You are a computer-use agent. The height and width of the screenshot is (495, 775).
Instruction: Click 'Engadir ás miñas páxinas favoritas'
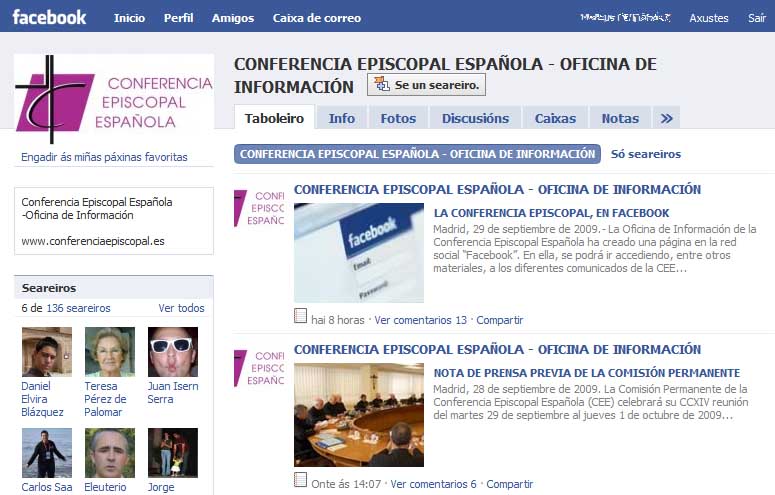104,157
